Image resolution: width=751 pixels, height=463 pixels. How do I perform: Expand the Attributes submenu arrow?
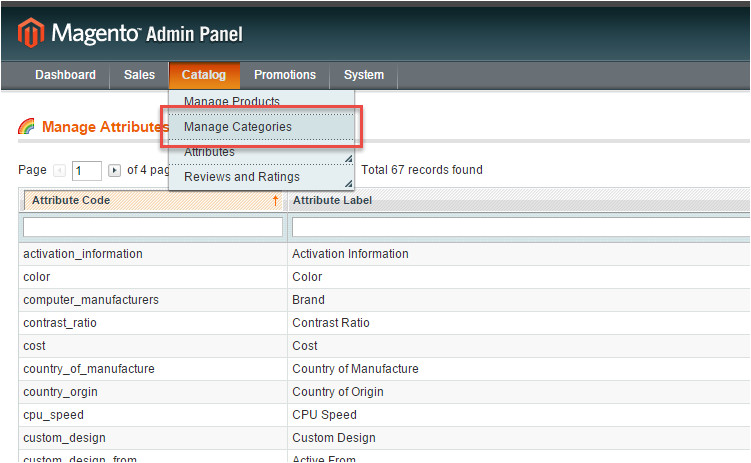point(348,159)
